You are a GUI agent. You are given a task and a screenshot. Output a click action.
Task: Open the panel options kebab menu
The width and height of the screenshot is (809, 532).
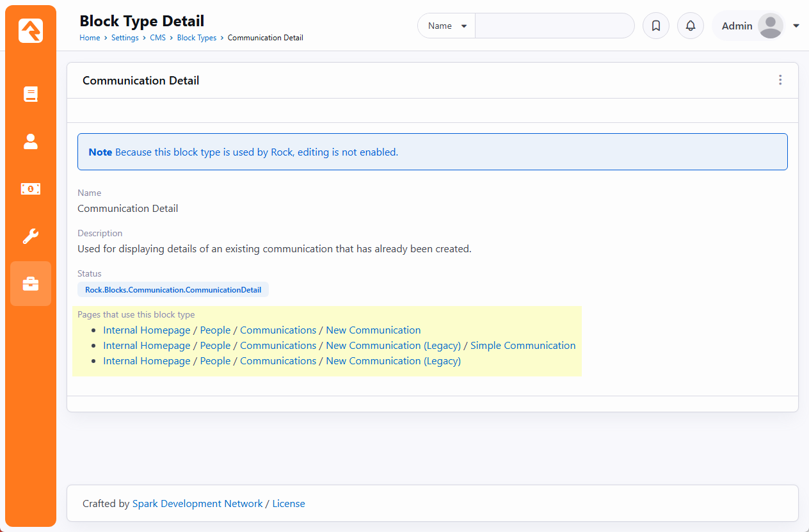pos(780,80)
